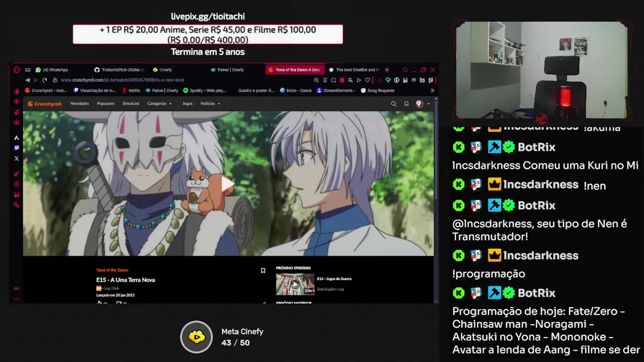Switch to the Cinefy browser tab
Viewport: 644px width, 362px height.
[163, 70]
